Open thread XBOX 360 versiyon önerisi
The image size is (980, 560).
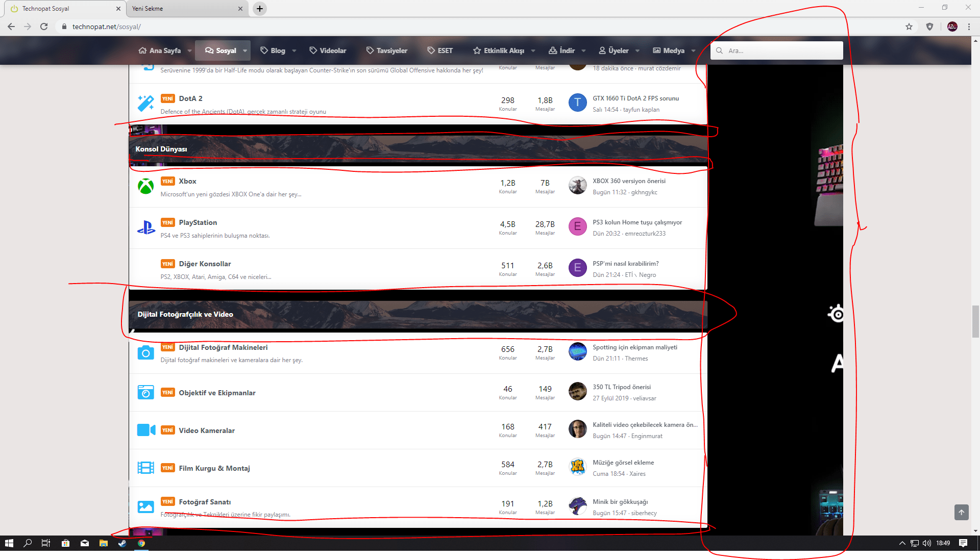(629, 181)
